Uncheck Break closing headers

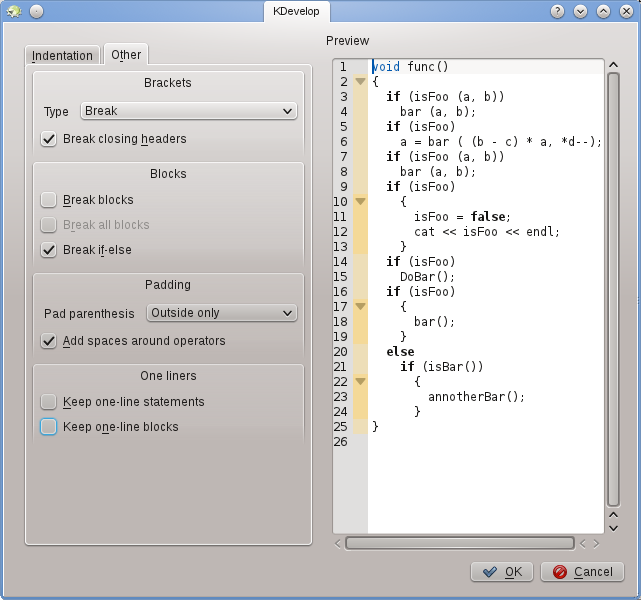pos(49,139)
